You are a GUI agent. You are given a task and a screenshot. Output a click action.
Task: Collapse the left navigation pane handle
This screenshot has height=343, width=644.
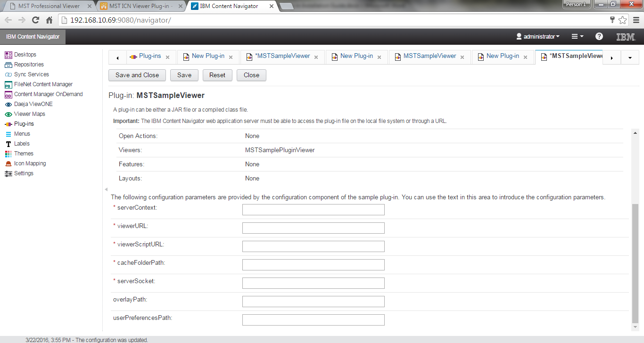(106, 189)
